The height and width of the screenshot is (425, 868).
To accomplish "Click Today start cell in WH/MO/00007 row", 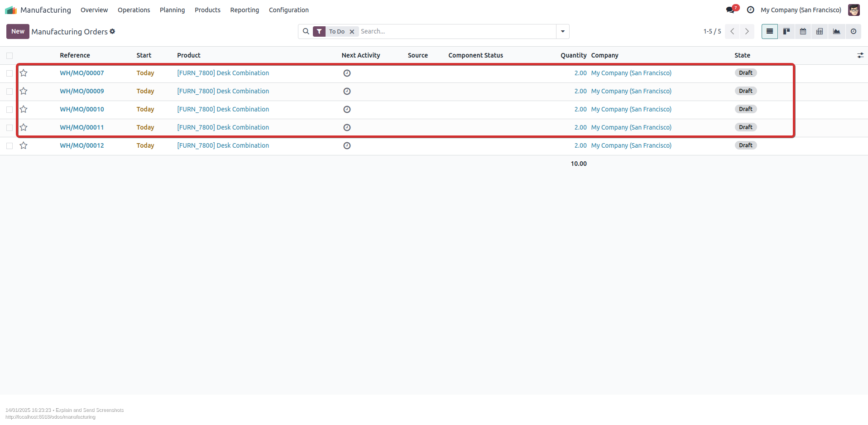I will (x=145, y=73).
